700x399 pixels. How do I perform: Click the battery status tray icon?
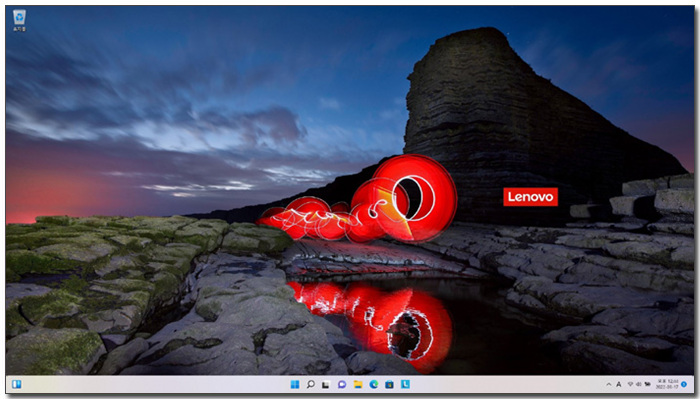tap(647, 384)
